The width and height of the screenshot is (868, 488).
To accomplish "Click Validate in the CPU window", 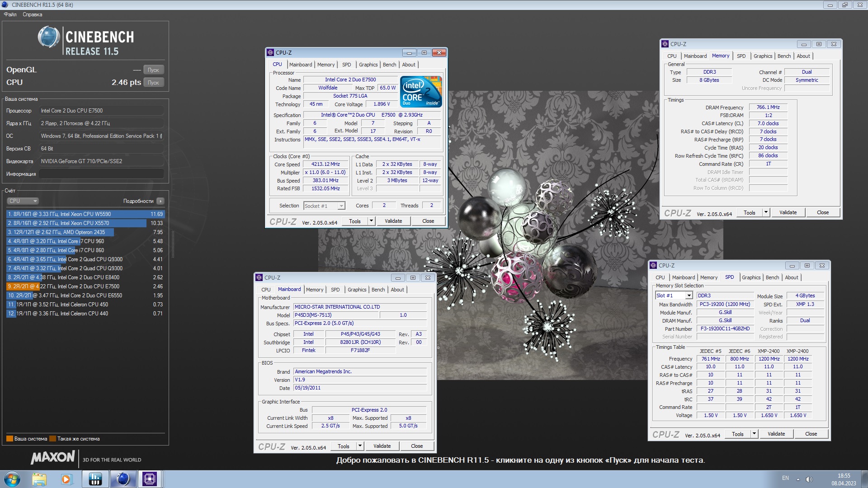I will [393, 221].
